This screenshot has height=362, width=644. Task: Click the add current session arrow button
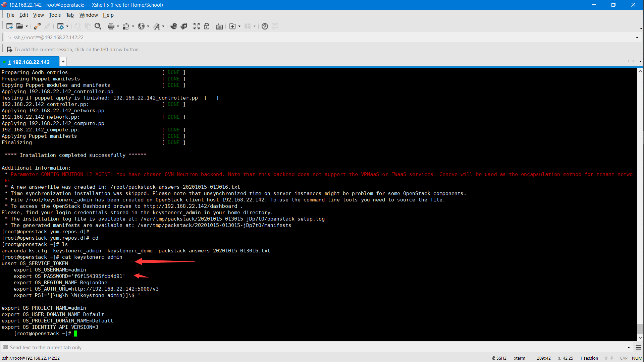pos(9,49)
